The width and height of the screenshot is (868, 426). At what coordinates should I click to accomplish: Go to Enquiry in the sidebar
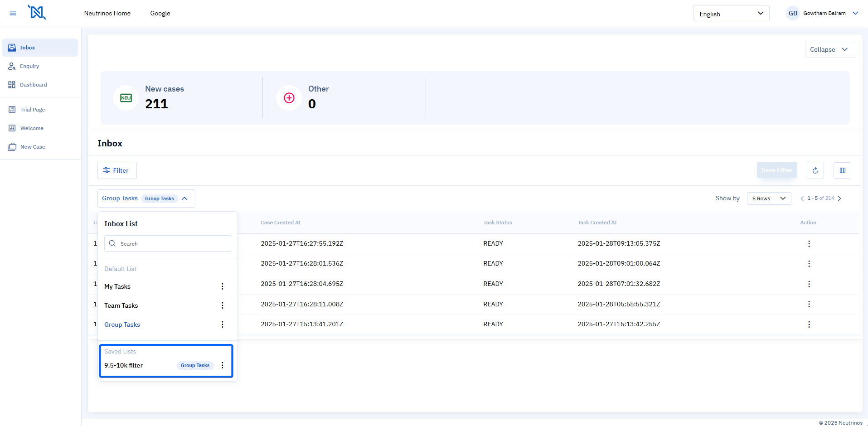click(40, 66)
